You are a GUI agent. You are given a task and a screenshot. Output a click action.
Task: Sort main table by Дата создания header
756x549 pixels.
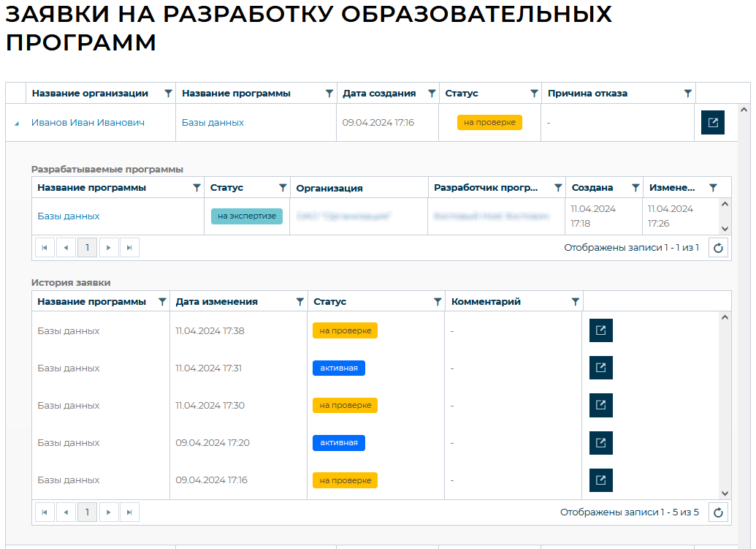379,94
